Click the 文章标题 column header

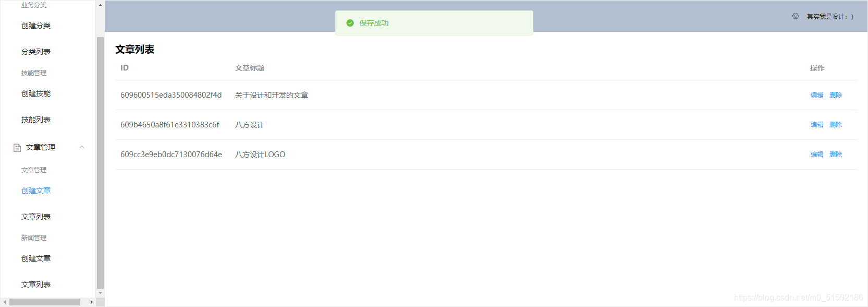[x=250, y=68]
